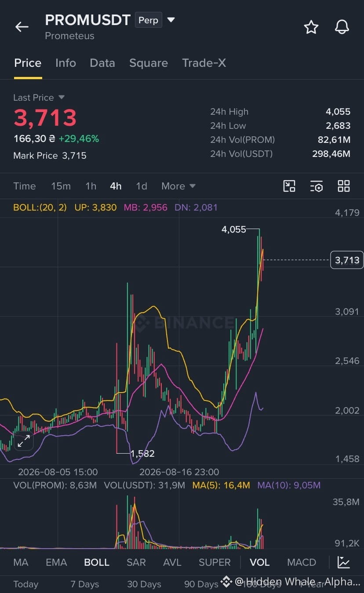Image resolution: width=364 pixels, height=593 pixels.
Task: Select the 1d interval
Action: pyautogui.click(x=142, y=186)
